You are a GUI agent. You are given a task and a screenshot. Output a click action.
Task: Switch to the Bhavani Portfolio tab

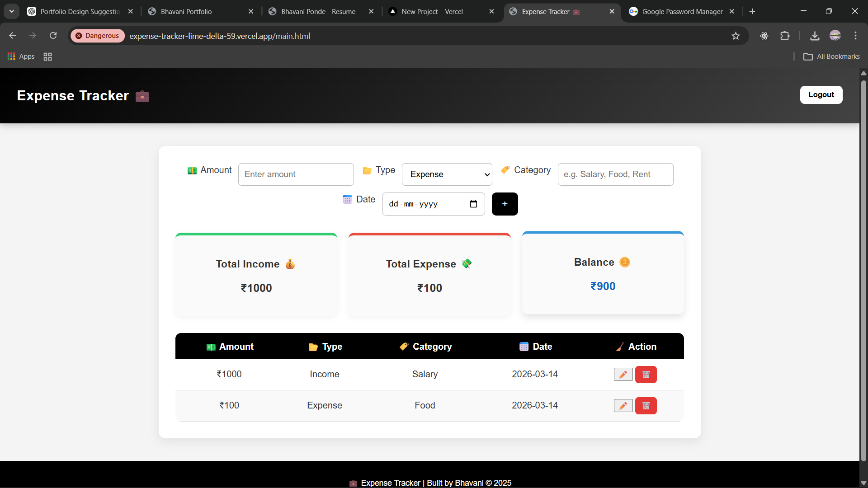point(186,11)
